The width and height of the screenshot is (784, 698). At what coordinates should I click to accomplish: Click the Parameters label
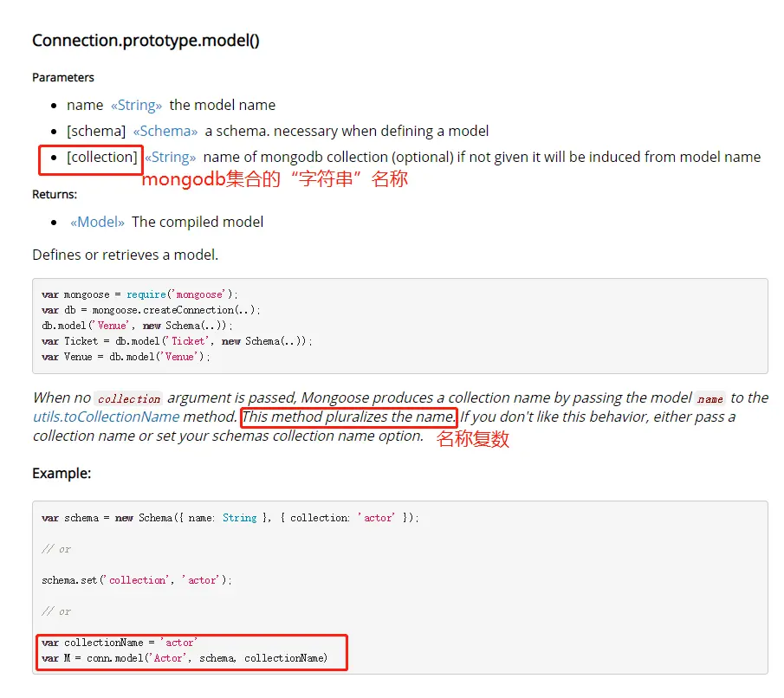click(63, 77)
